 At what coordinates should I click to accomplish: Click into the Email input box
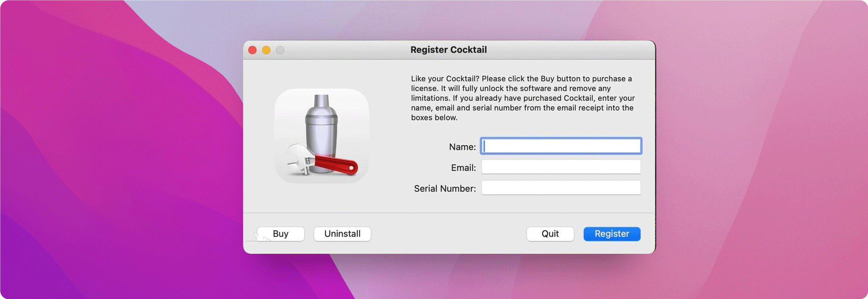[561, 167]
